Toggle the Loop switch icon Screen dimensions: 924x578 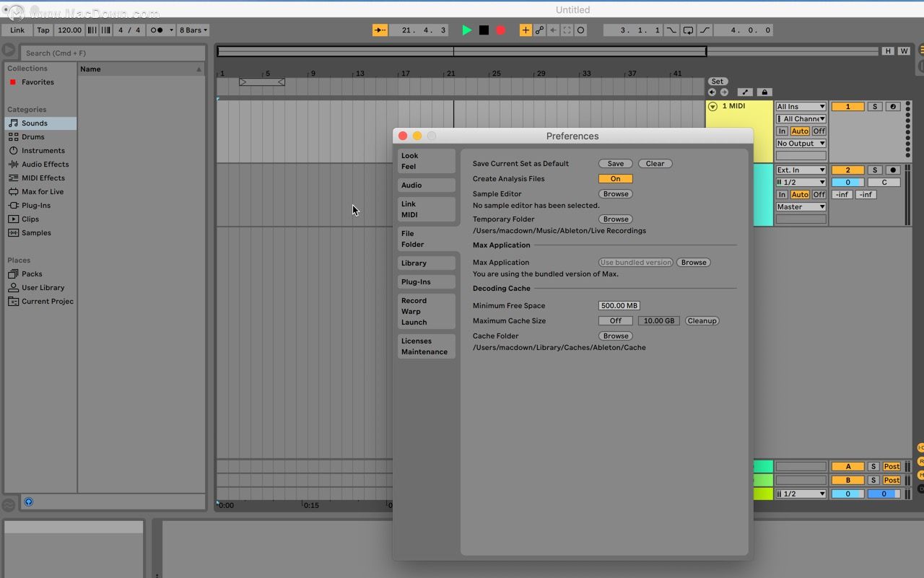pyautogui.click(x=688, y=30)
